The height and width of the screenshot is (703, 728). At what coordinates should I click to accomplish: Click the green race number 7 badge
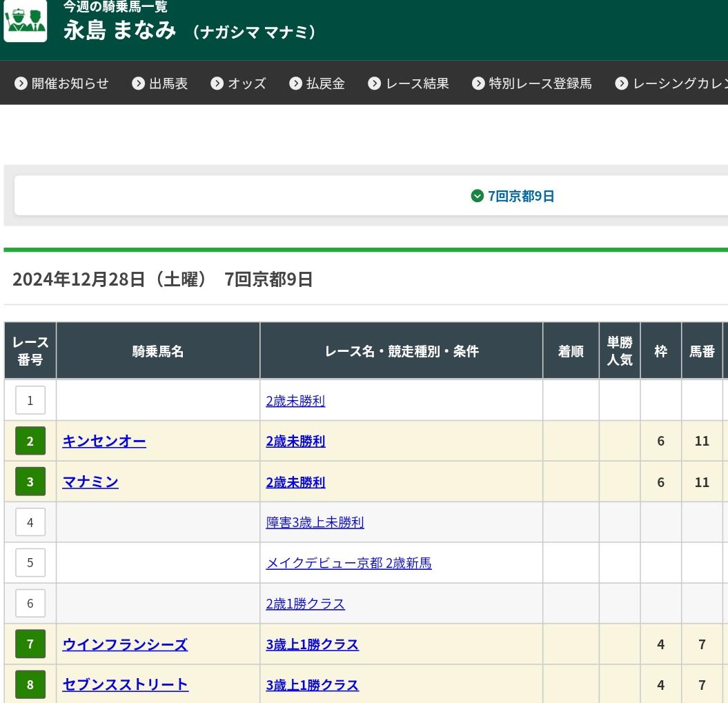tap(30, 644)
